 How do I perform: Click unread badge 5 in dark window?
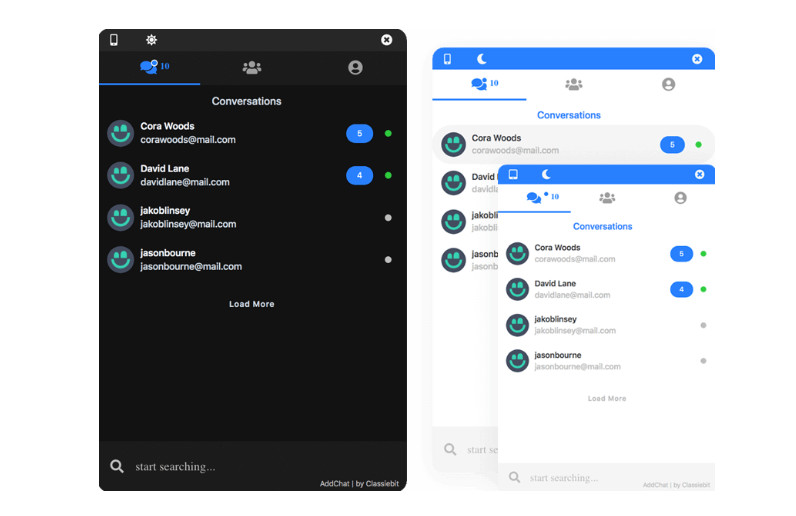[x=359, y=134]
